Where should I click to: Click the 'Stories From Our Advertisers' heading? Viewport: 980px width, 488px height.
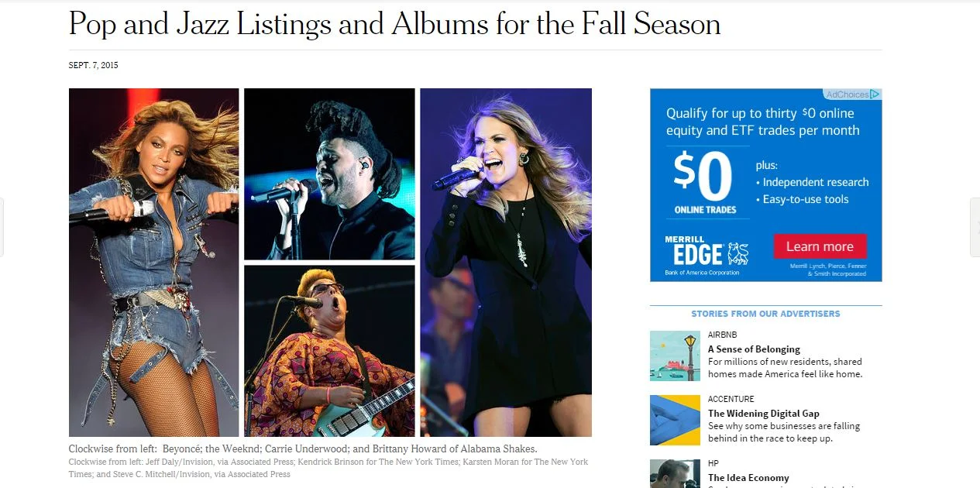(x=765, y=314)
